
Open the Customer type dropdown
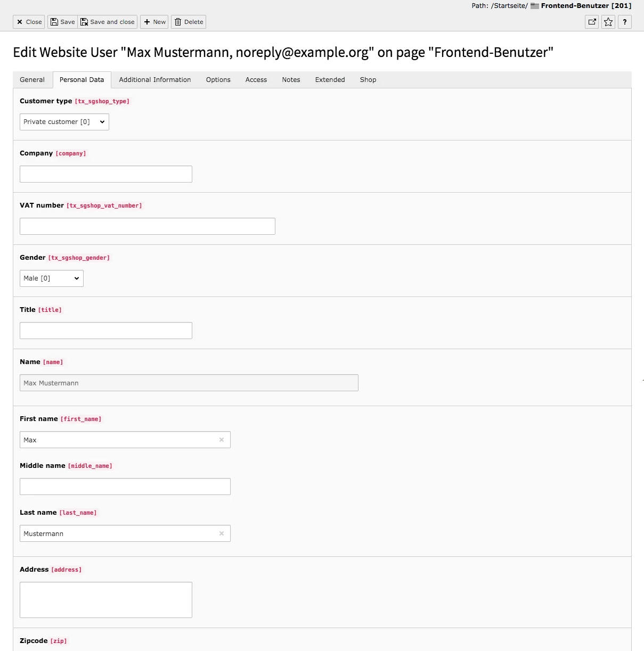64,121
